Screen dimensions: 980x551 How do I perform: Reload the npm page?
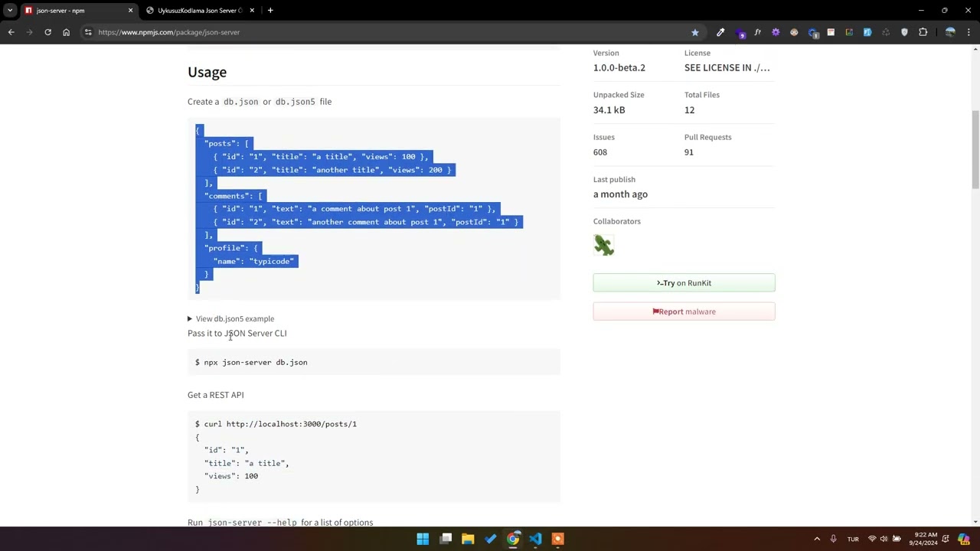(47, 32)
